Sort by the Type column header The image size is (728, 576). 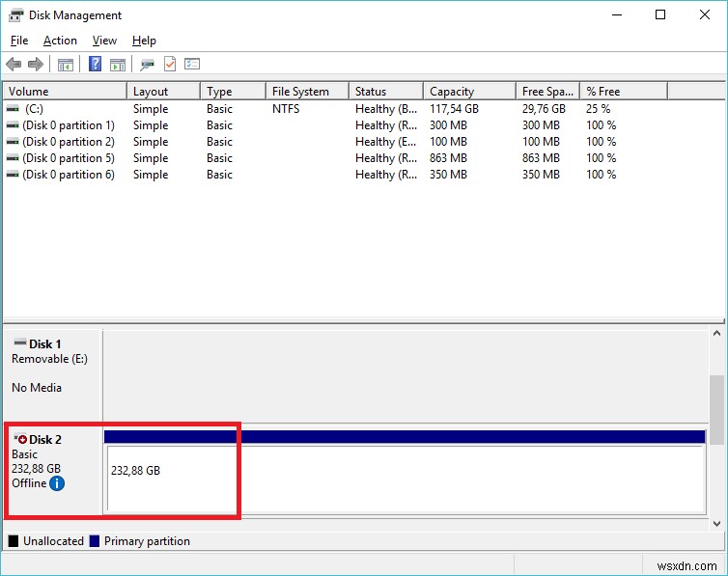(x=233, y=92)
